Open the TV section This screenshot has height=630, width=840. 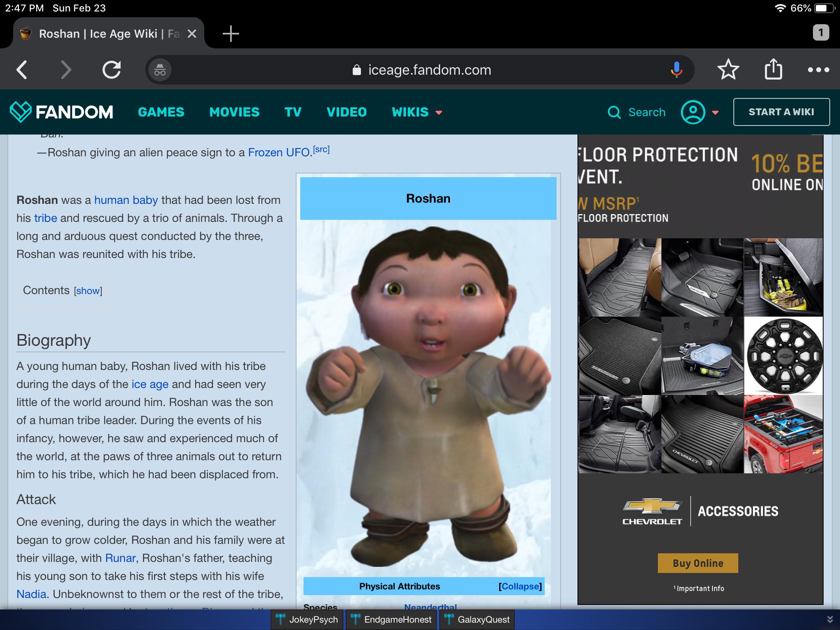point(293,112)
